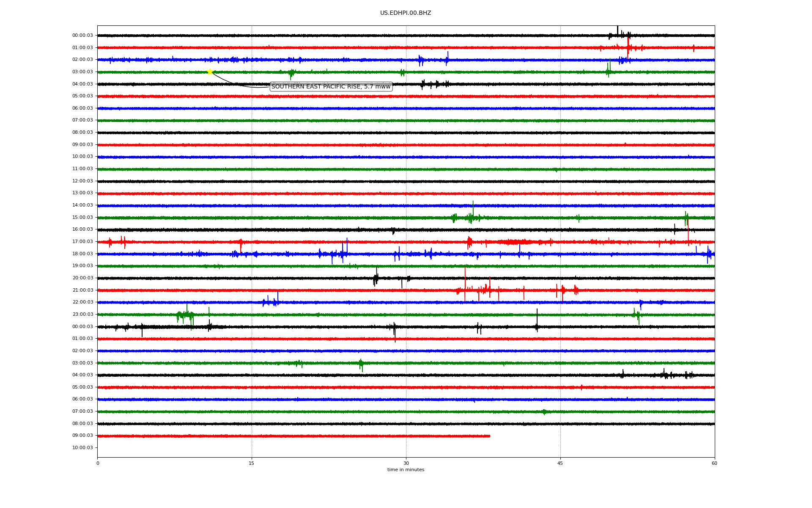Select the 18:00:03 trace label
Viewport: 812px width, 508px height.
tap(82, 254)
